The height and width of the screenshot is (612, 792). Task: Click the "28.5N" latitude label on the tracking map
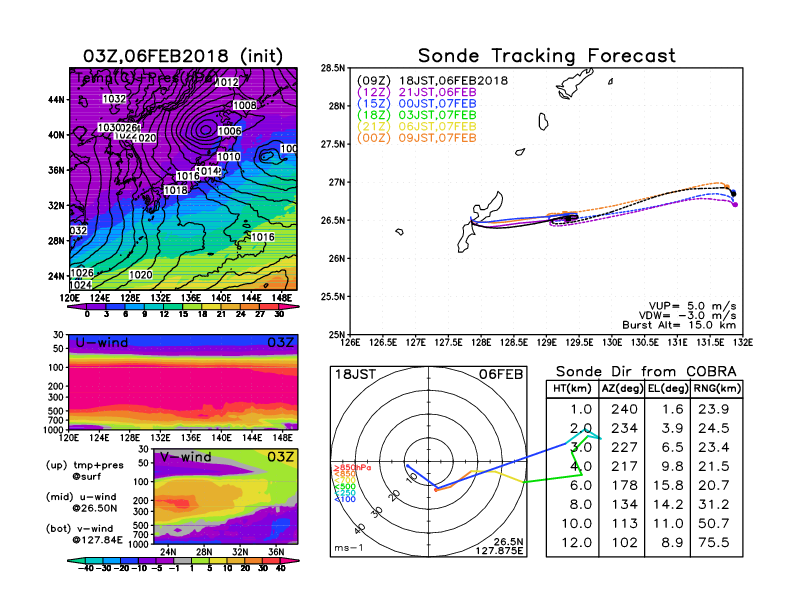pos(333,68)
